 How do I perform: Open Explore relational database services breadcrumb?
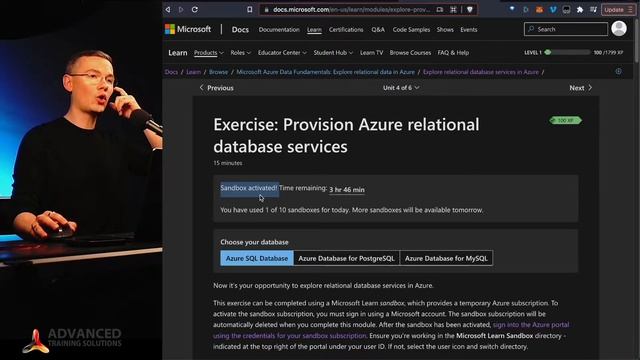(x=481, y=72)
